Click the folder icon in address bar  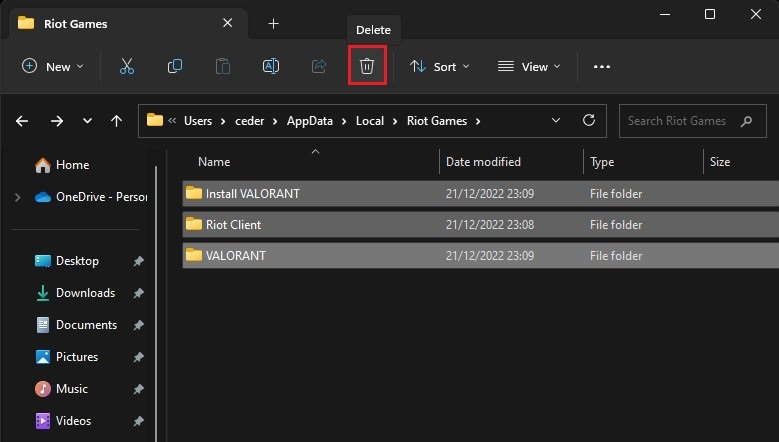pyautogui.click(x=155, y=120)
